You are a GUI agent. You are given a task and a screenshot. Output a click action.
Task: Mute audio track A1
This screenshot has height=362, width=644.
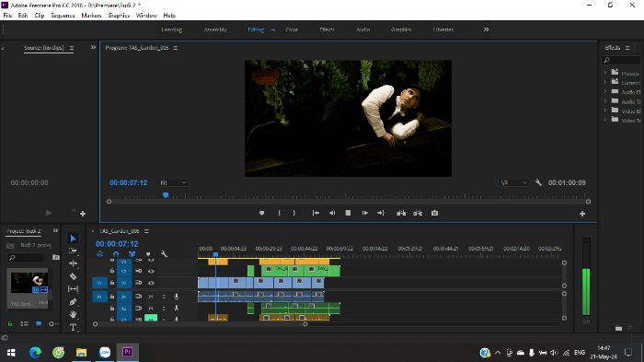coord(151,297)
